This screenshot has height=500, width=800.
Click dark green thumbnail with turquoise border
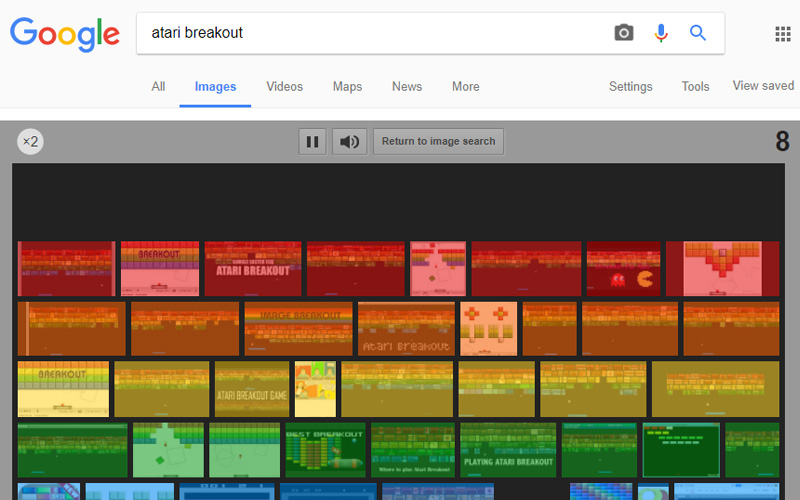tap(681, 449)
